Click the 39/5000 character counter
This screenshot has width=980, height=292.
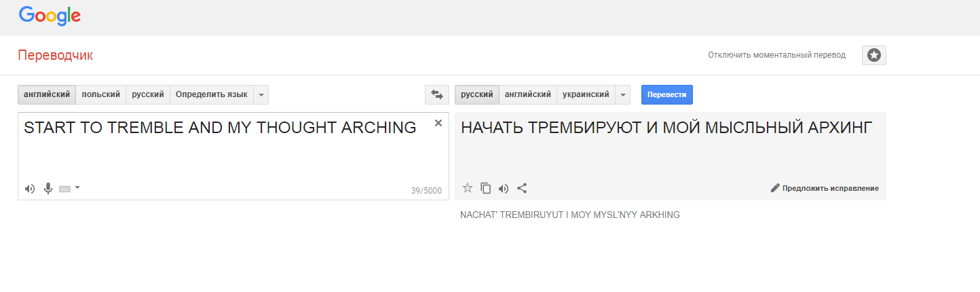pyautogui.click(x=426, y=191)
